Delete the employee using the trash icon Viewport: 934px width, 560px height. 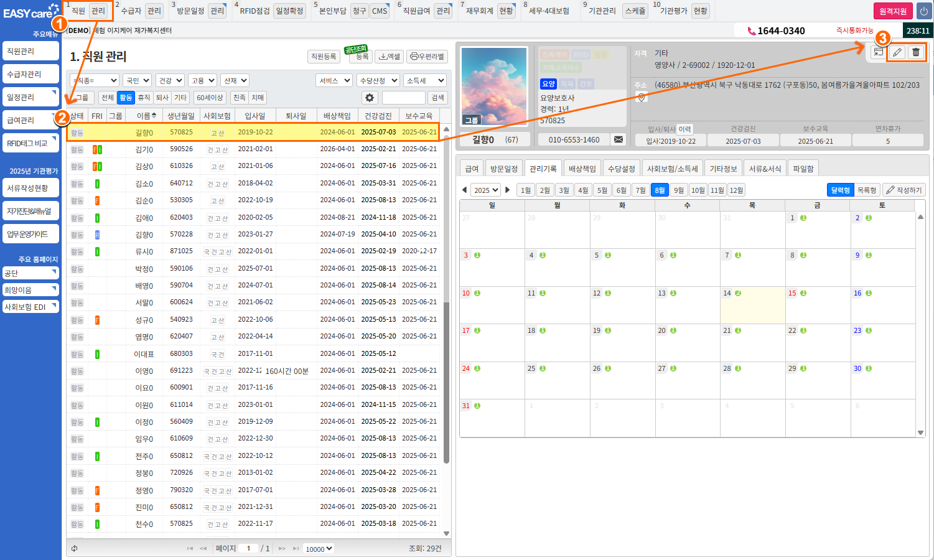[916, 52]
